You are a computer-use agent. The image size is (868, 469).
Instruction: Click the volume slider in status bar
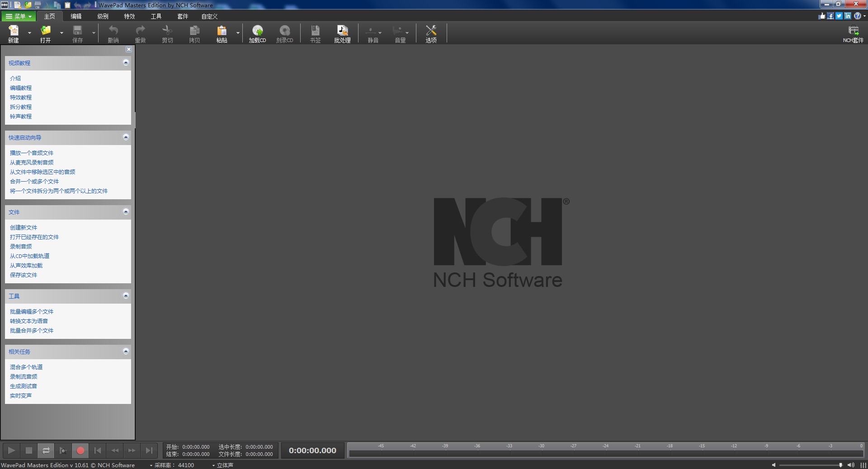pyautogui.click(x=809, y=465)
